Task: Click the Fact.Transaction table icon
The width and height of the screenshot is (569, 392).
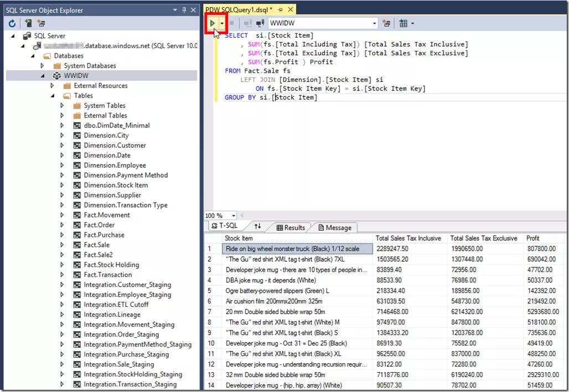Action: (x=77, y=275)
